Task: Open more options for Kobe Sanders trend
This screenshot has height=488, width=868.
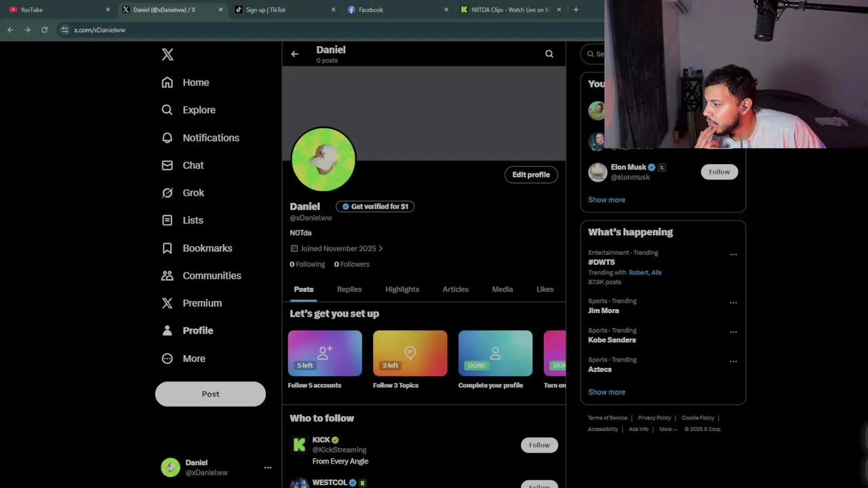Action: click(733, 332)
